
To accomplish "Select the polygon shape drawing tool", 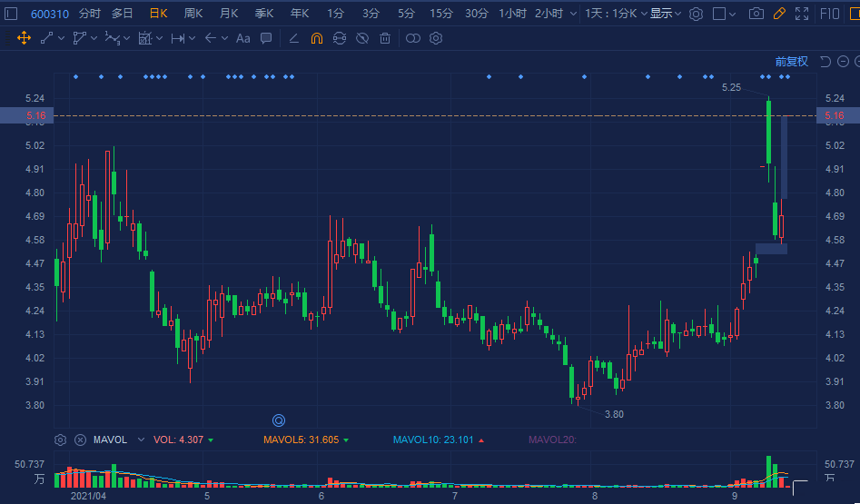I will point(80,38).
